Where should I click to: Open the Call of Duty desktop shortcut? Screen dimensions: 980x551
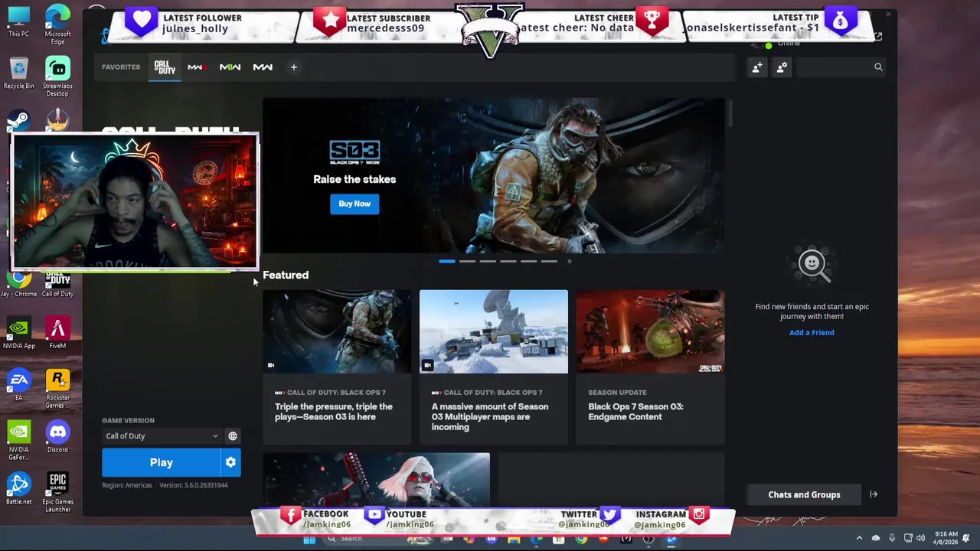click(x=57, y=284)
